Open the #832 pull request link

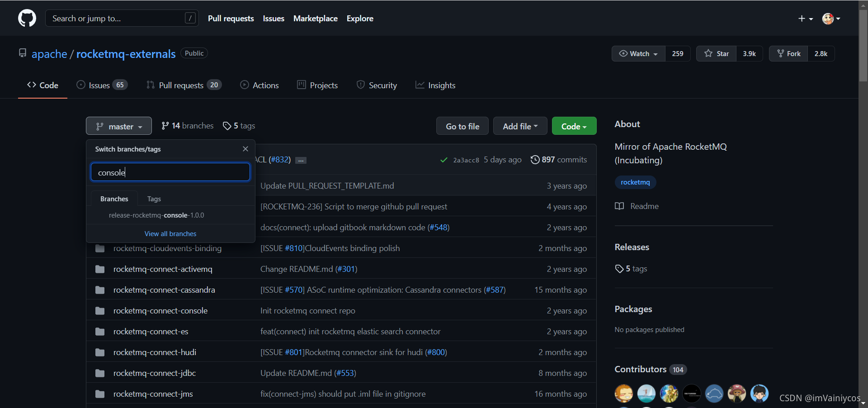[279, 160]
